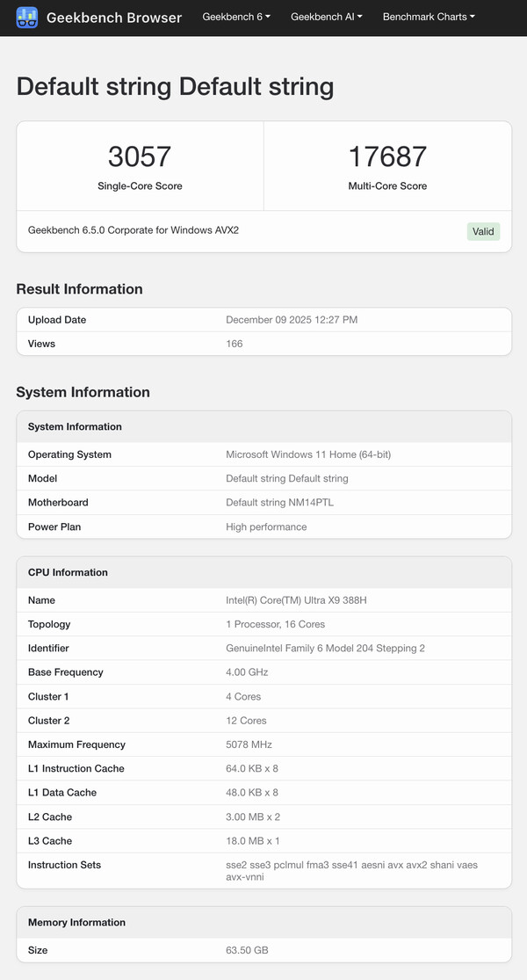This screenshot has height=980, width=527.
Task: Click the page title Default string Default string
Action: click(175, 86)
